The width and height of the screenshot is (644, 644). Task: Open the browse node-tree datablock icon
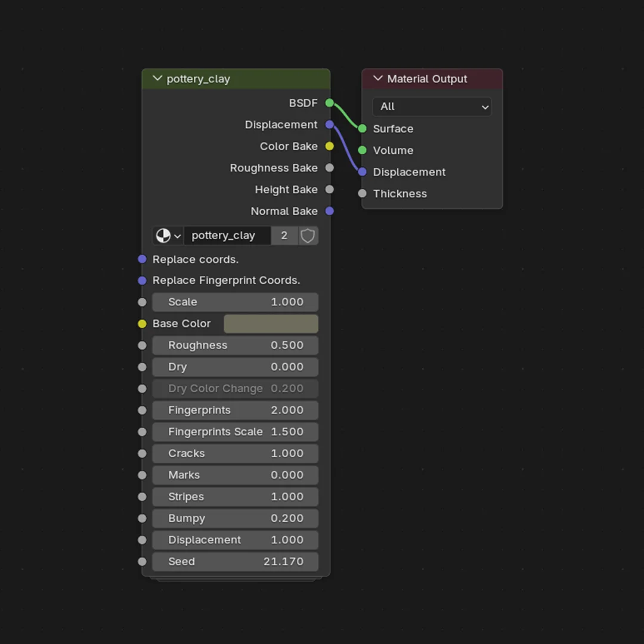pos(163,236)
